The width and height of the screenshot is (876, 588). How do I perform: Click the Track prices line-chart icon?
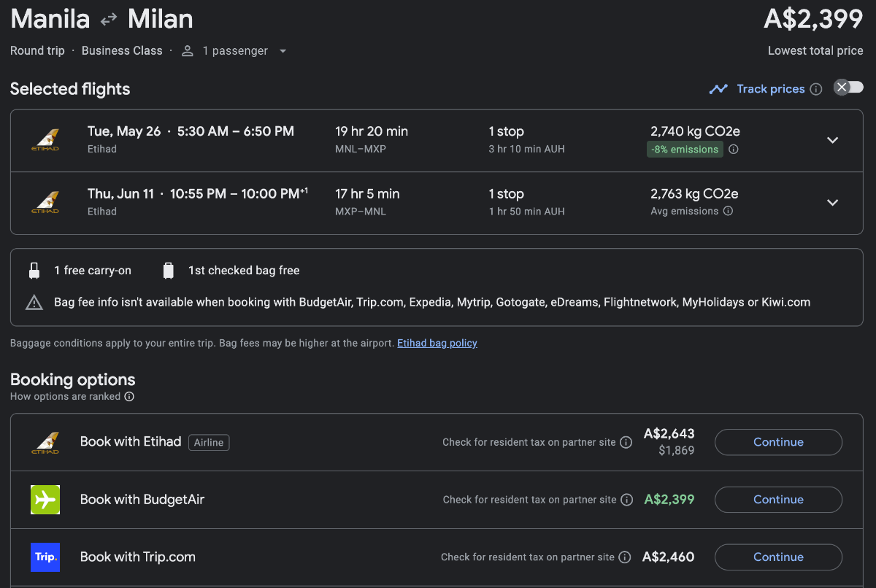pyautogui.click(x=718, y=88)
